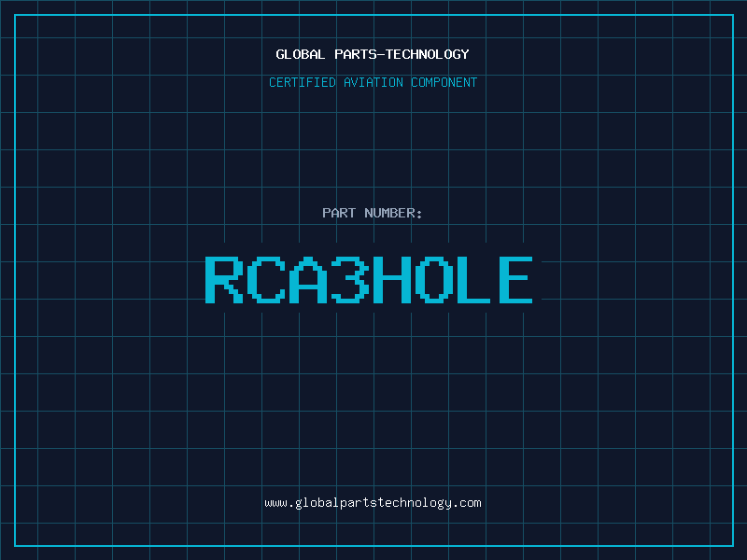Image resolution: width=747 pixels, height=560 pixels.
Task: Click the letter C in the part number
Action: coord(266,280)
